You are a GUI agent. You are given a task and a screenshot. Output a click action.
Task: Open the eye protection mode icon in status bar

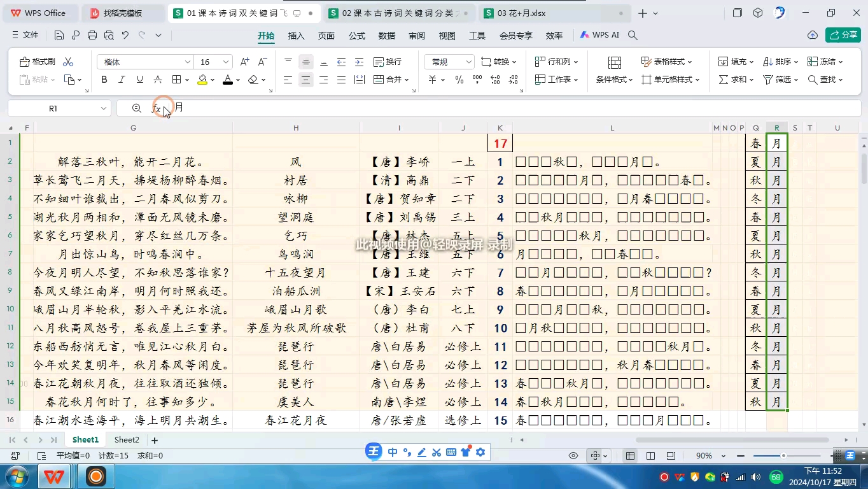click(x=573, y=456)
